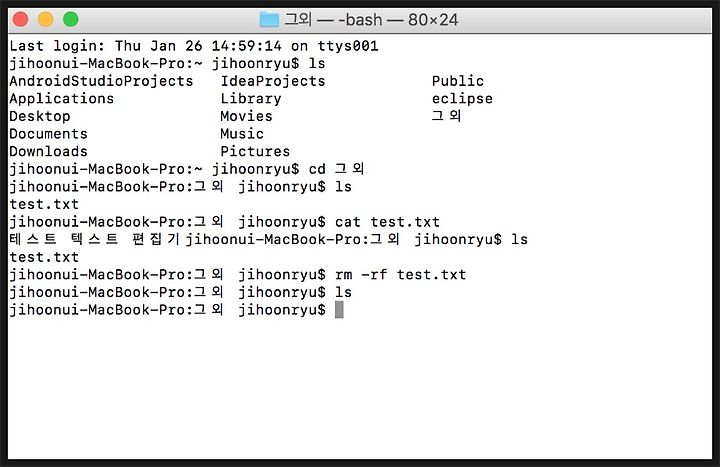Screen dimensions: 720x467
Task: Click the IdeaProjects directory name
Action: pyautogui.click(x=272, y=81)
